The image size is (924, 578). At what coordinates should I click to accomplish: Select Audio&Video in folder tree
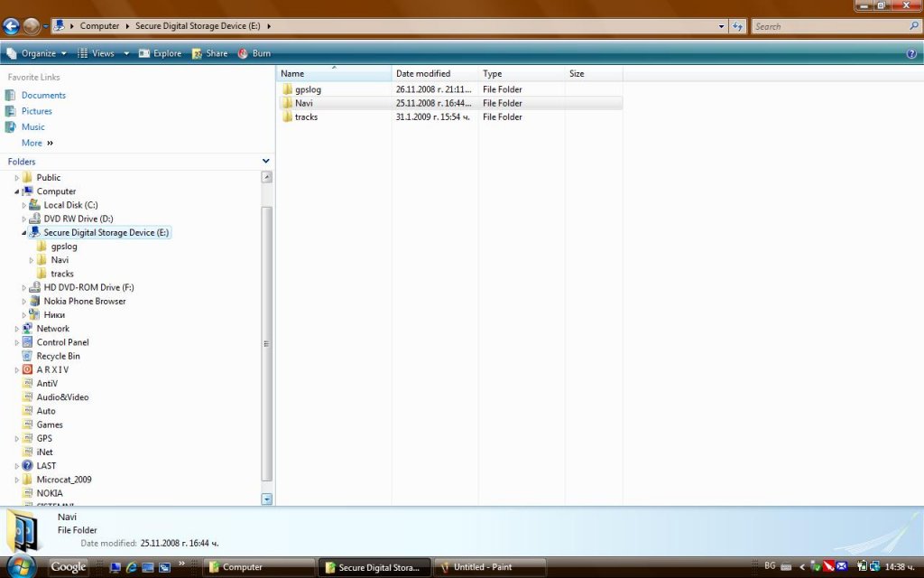[62, 397]
